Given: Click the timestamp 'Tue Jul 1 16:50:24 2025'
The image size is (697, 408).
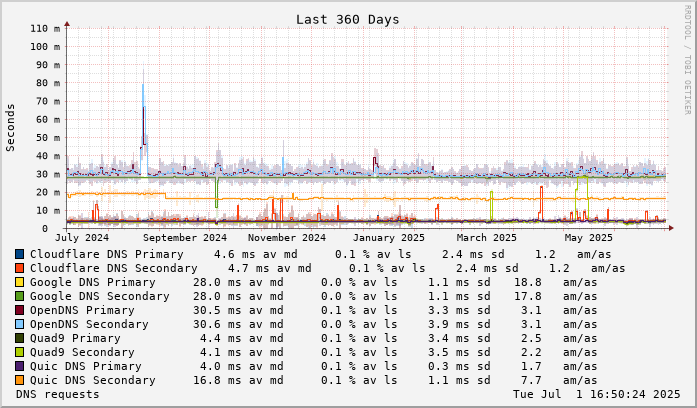Looking at the screenshot, I should point(597,394).
